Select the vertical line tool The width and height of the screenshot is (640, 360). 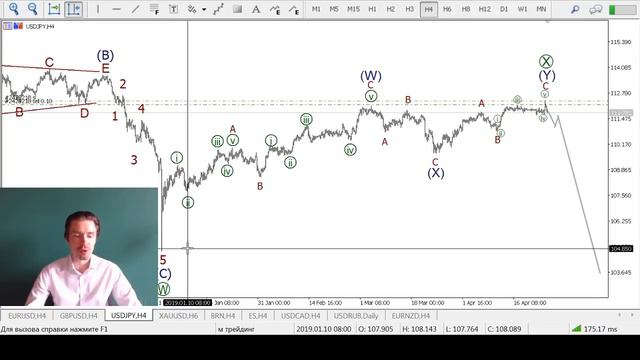pos(98,9)
